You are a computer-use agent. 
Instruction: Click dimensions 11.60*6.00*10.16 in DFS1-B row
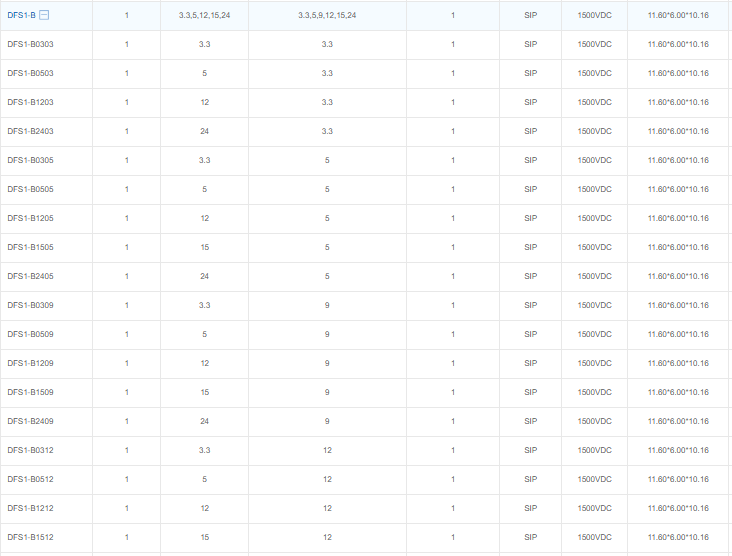678,15
